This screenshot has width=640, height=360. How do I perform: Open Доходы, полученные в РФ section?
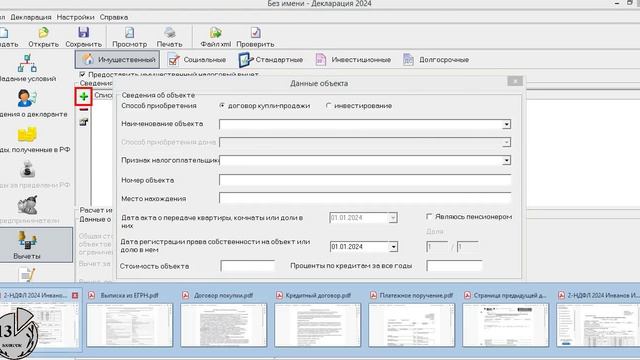coord(27,139)
